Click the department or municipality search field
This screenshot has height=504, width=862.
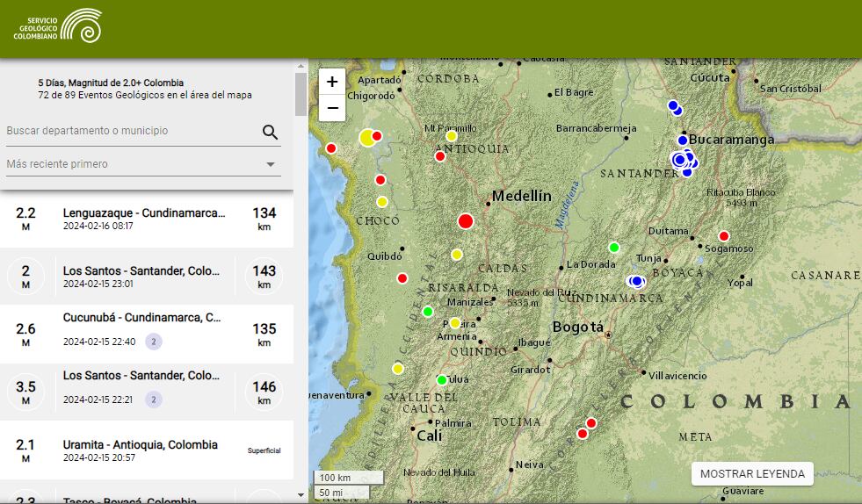point(132,131)
